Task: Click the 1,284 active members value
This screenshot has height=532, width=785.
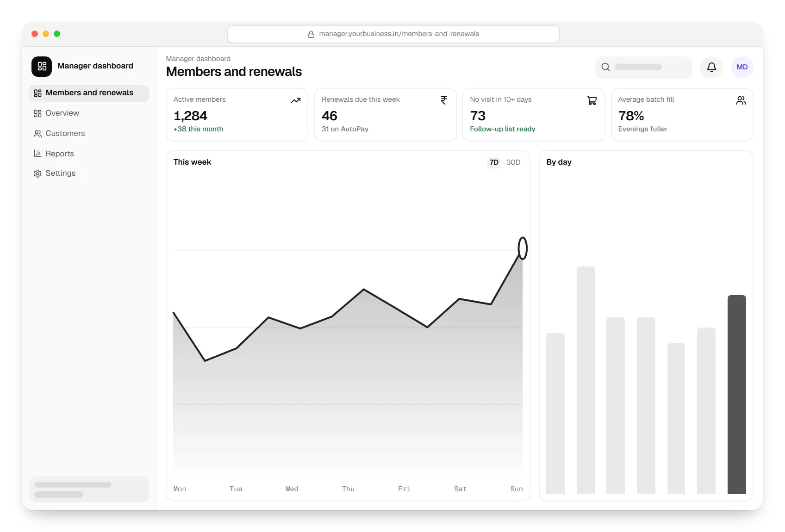Action: coord(190,116)
